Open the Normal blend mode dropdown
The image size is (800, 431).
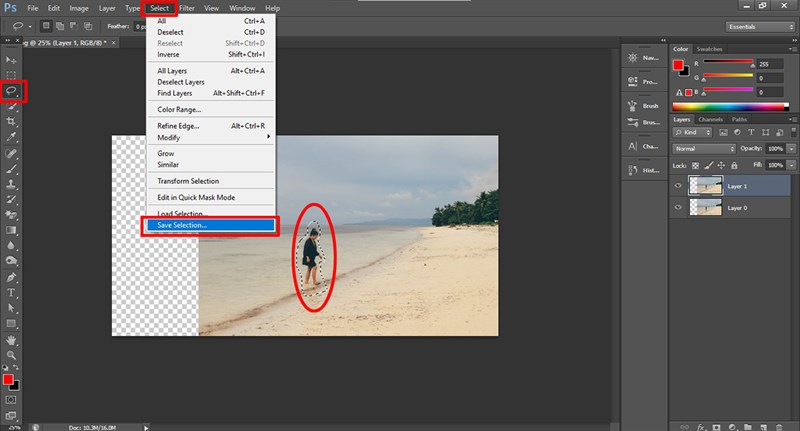click(704, 148)
